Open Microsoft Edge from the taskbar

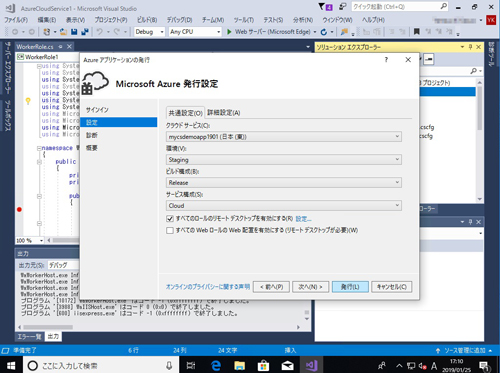coord(216,365)
